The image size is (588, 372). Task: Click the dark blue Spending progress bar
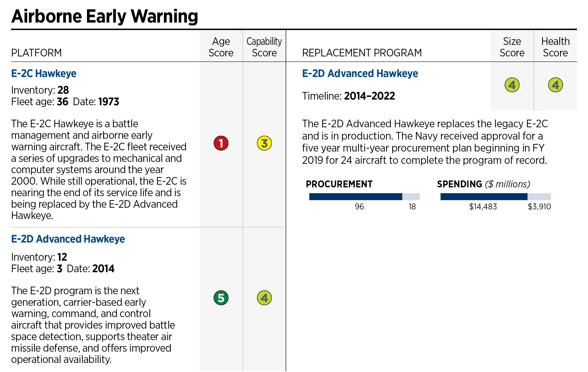[484, 196]
